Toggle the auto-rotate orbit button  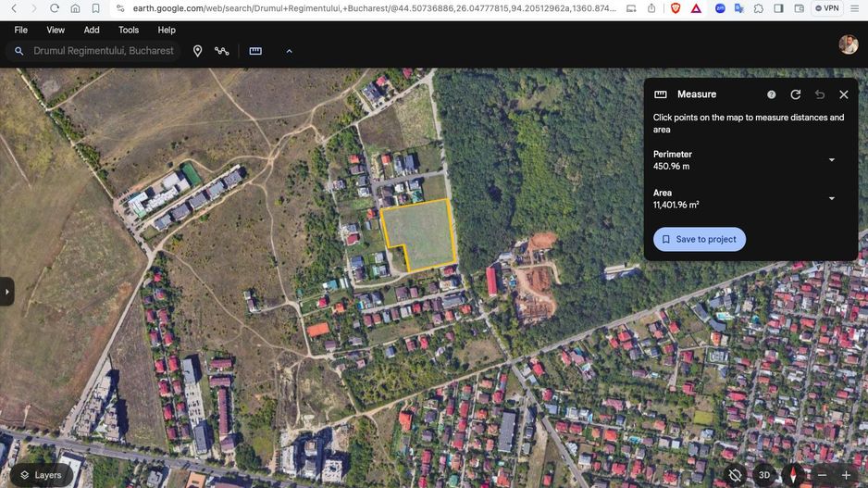pyautogui.click(x=735, y=475)
